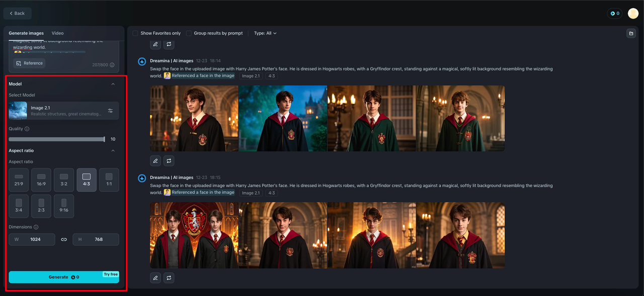This screenshot has height=296, width=644.
Task: Click the Quality slider track
Action: tap(56, 139)
